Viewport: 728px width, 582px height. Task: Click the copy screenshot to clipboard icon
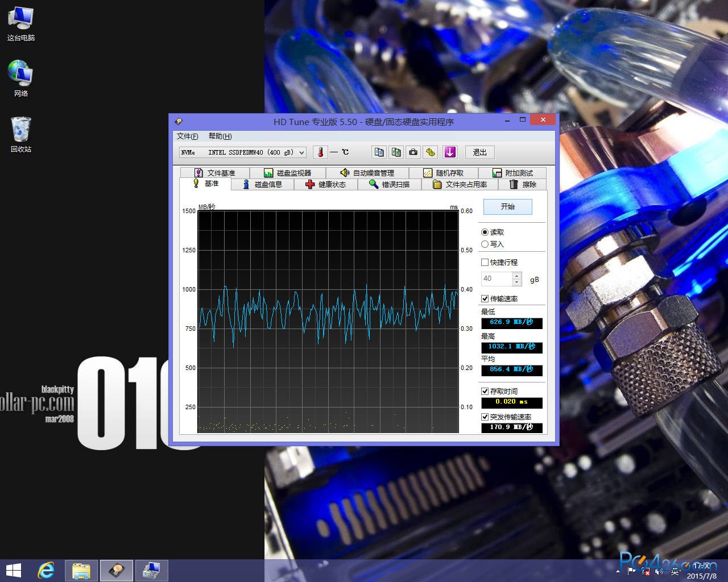396,152
